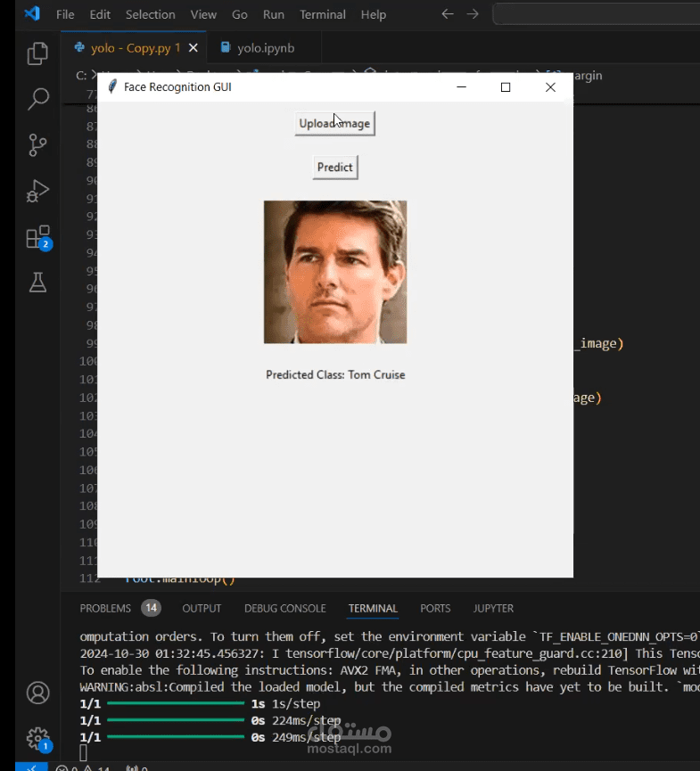
Task: Click the errors and warnings status indicator
Action: 83,768
